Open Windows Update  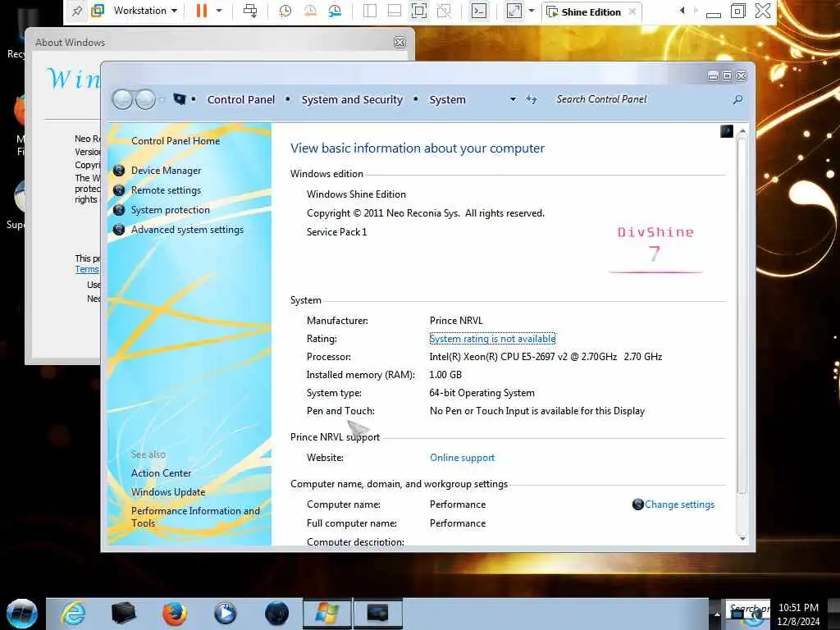point(168,492)
